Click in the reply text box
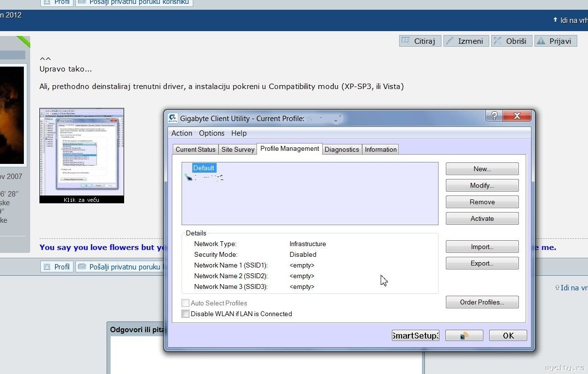Image resolution: width=588 pixels, height=374 pixels. tap(136, 355)
